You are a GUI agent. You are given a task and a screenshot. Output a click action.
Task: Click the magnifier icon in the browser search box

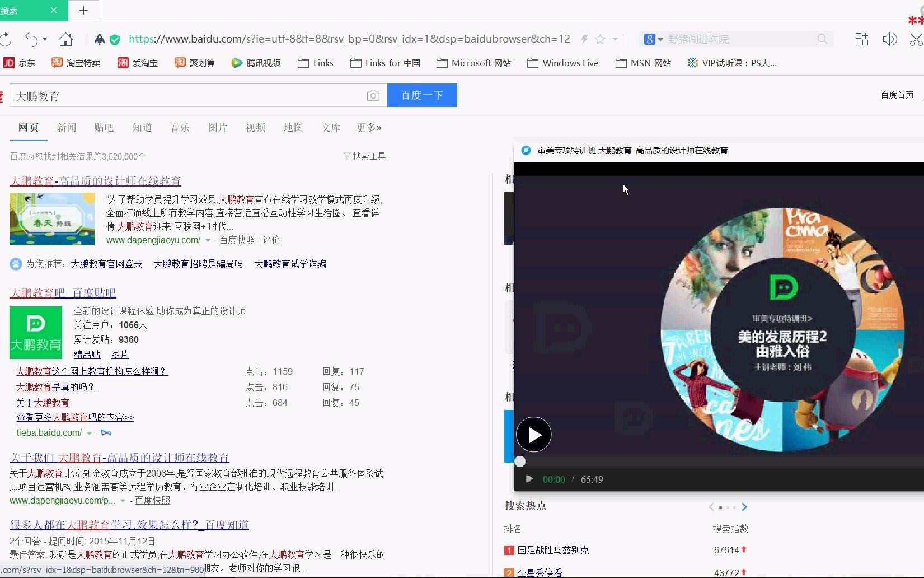click(x=822, y=39)
